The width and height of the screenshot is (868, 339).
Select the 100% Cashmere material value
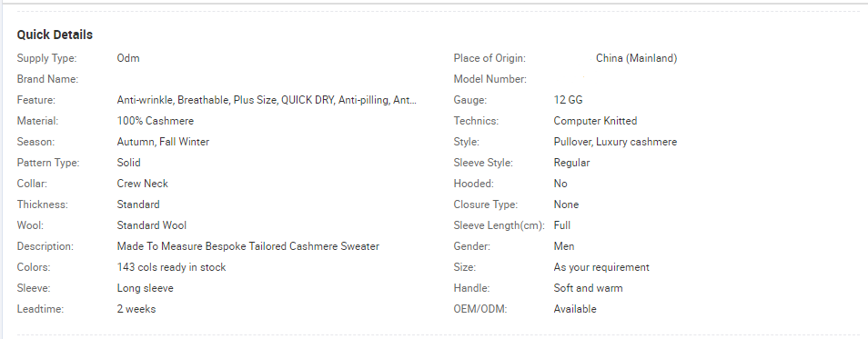click(x=156, y=121)
